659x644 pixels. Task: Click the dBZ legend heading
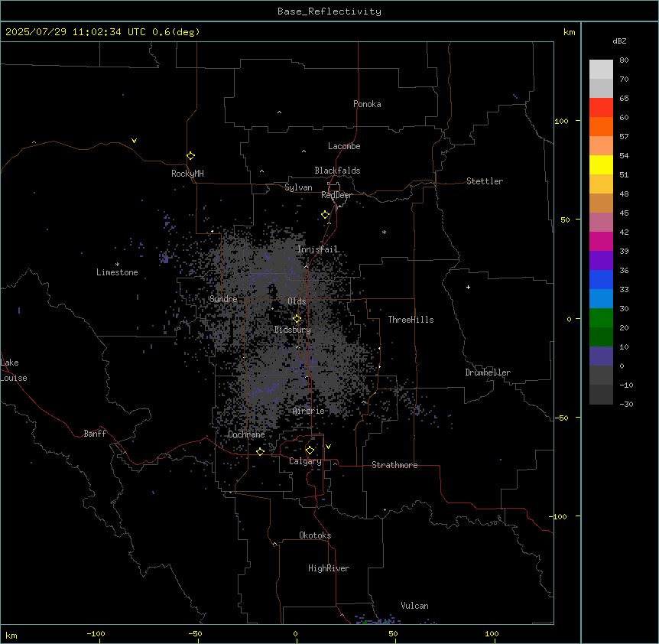coord(619,41)
